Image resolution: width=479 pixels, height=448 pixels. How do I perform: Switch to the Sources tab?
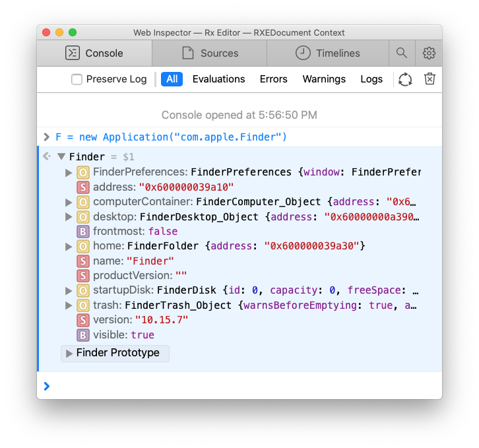tap(210, 53)
